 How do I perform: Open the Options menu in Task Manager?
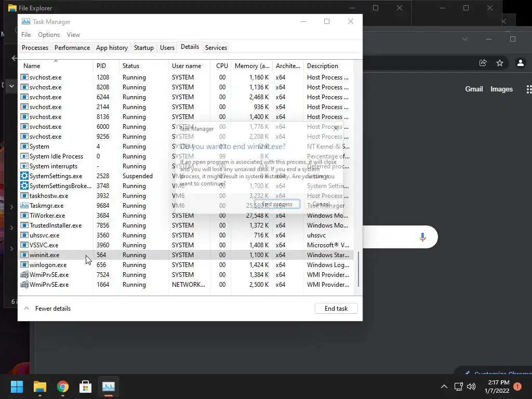click(x=49, y=35)
